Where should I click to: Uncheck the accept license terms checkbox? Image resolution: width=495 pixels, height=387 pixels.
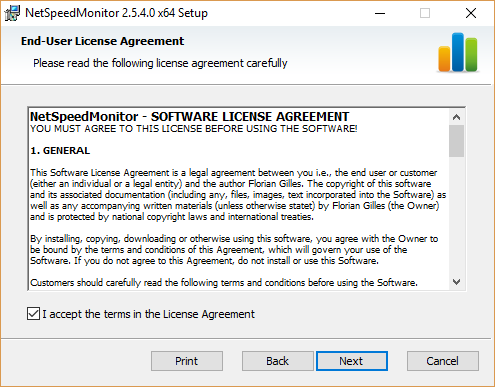33,314
